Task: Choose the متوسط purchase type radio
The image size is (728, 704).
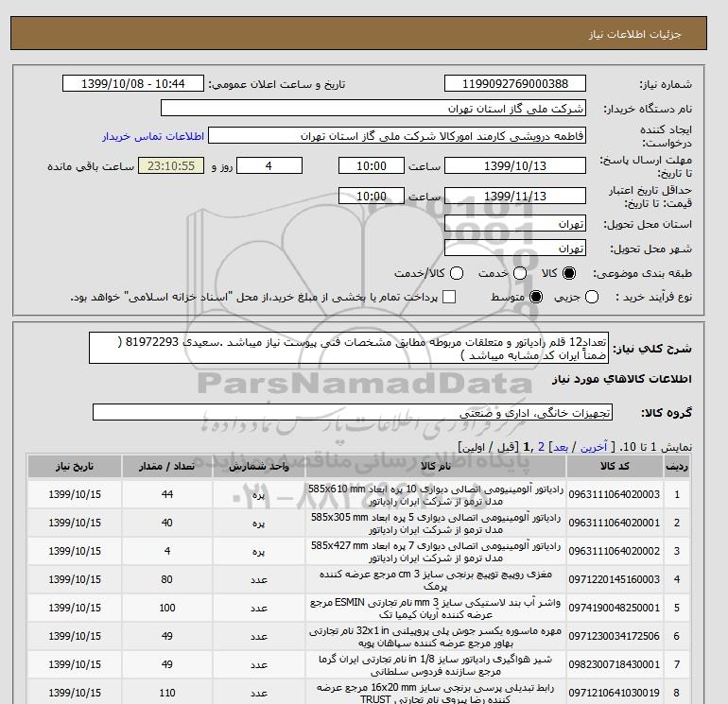Action: click(536, 297)
